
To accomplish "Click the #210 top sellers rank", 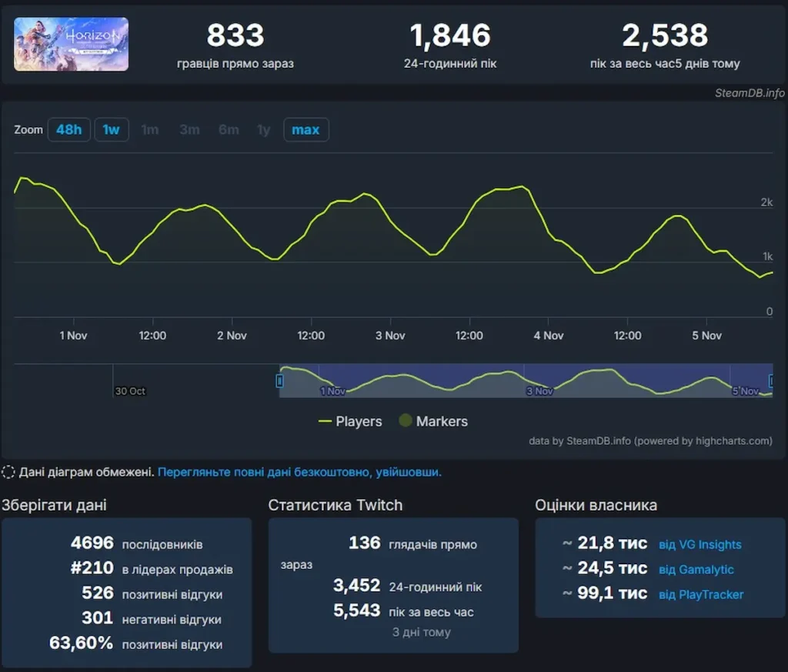I will click(92, 568).
